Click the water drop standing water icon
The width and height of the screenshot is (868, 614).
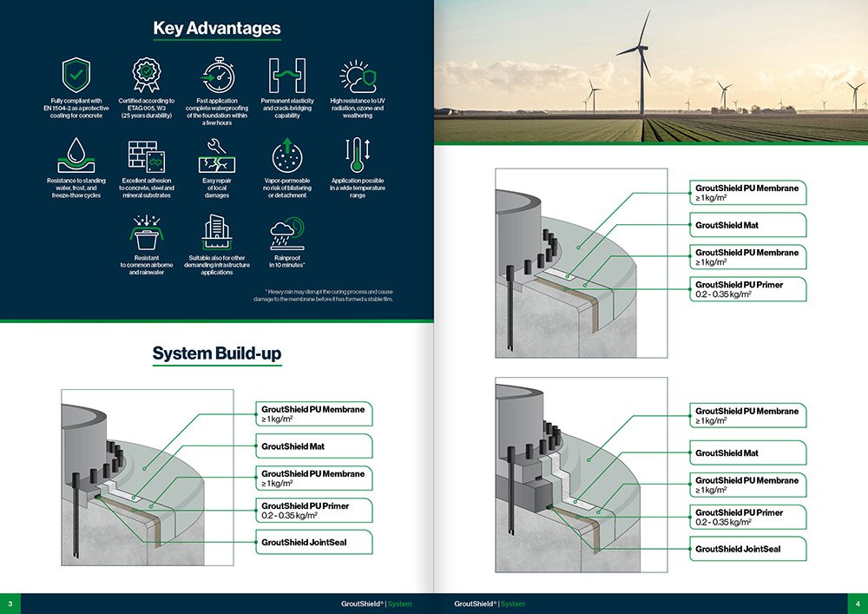click(76, 155)
